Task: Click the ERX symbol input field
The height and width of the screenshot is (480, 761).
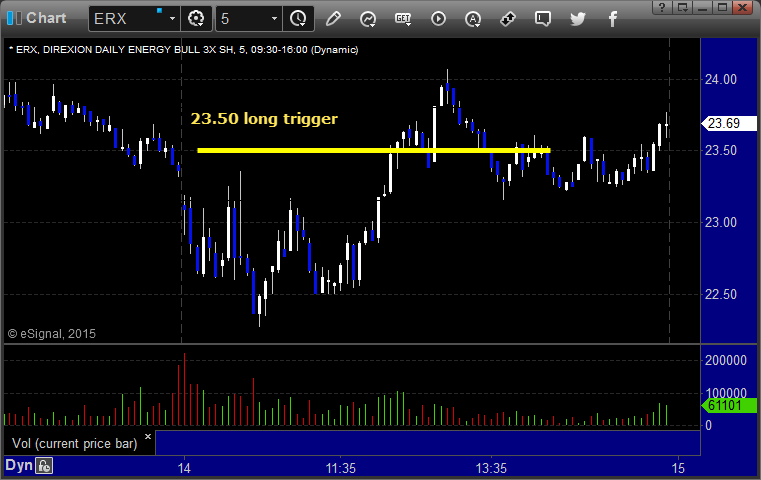Action: click(128, 18)
